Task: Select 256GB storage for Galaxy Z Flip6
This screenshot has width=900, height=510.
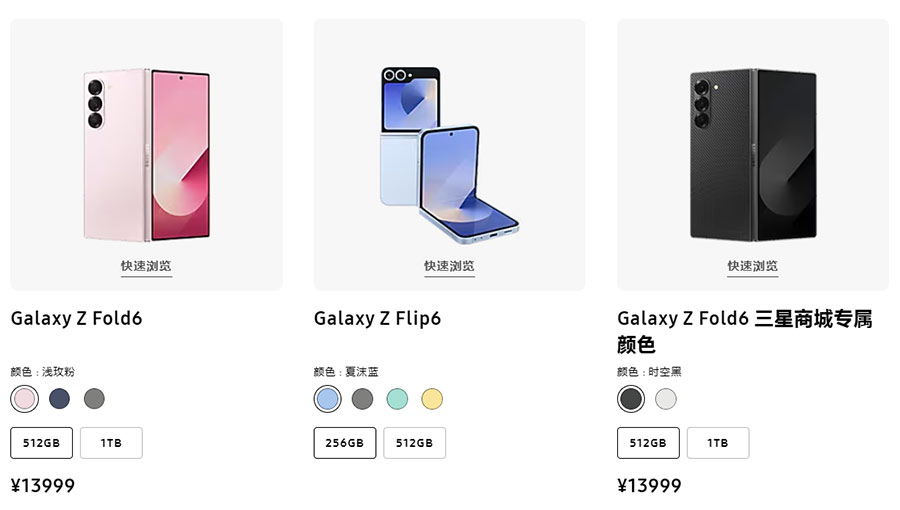Action: coord(345,443)
